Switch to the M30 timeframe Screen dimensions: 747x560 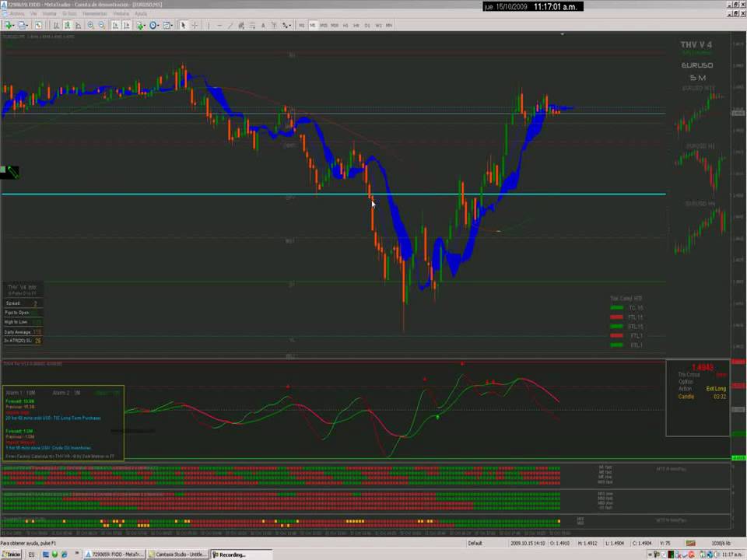tap(335, 25)
